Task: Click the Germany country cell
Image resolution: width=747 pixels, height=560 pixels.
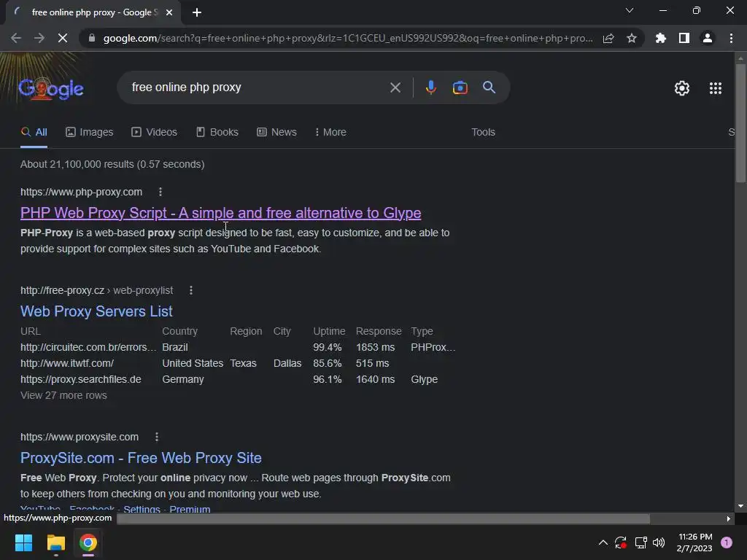Action: (183, 379)
